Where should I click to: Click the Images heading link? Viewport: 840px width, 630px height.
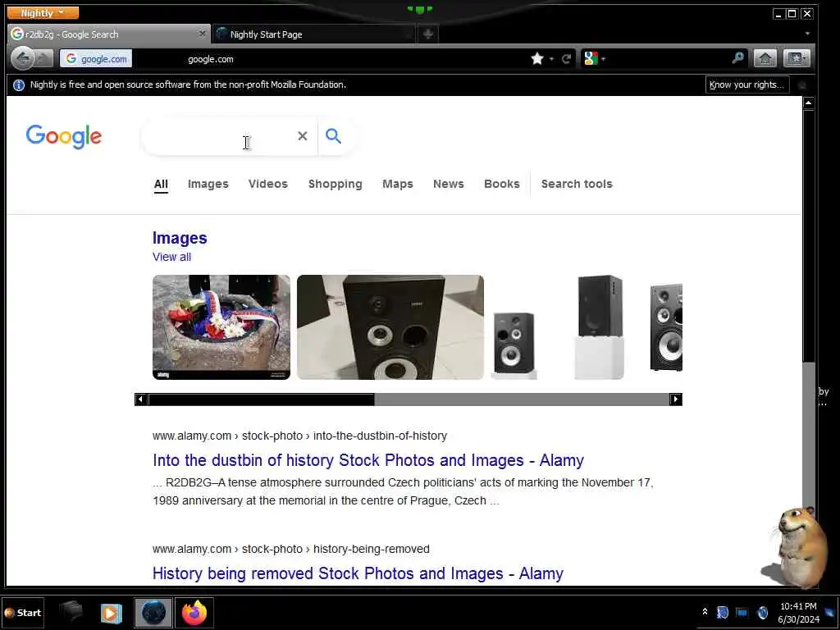(180, 238)
